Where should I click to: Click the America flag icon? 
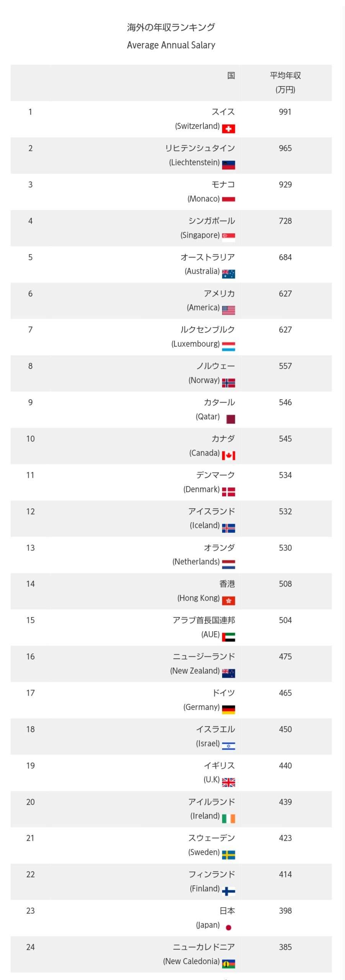pyautogui.click(x=228, y=310)
